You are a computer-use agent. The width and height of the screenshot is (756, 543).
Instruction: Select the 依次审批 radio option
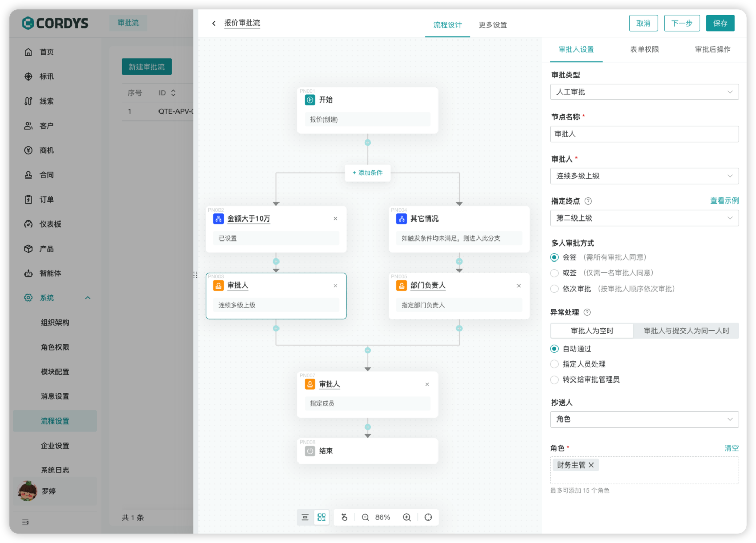(554, 289)
